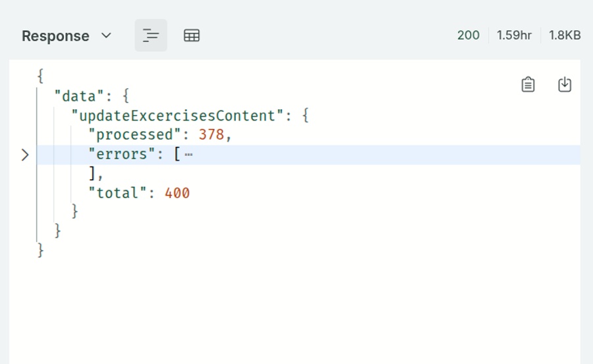Select the "data" key

tap(79, 96)
